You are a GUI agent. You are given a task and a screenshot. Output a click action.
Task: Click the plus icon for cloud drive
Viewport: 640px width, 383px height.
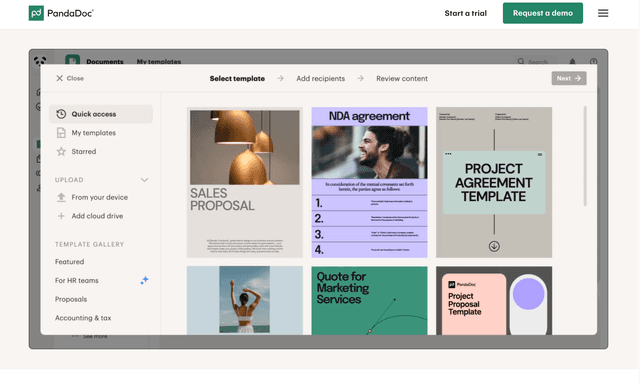point(61,216)
